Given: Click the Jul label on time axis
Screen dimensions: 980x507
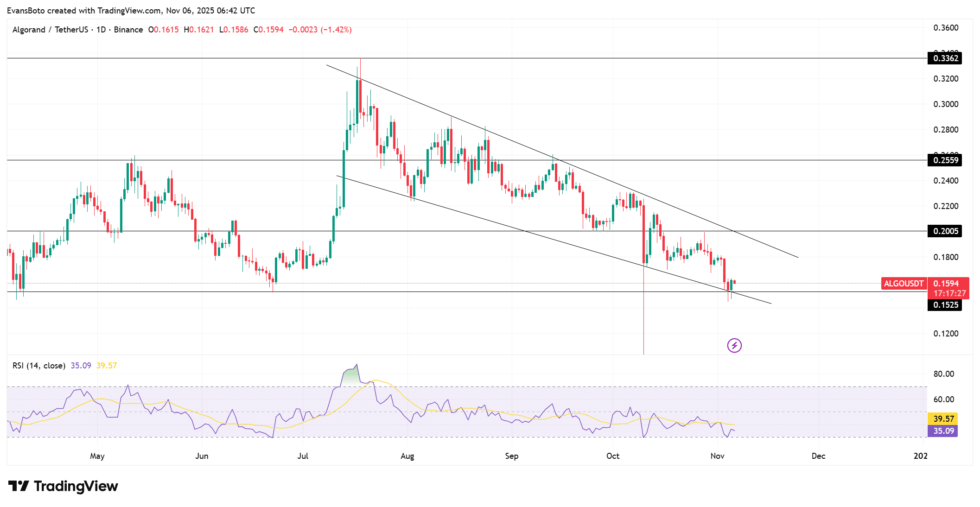Looking at the screenshot, I should tap(303, 456).
